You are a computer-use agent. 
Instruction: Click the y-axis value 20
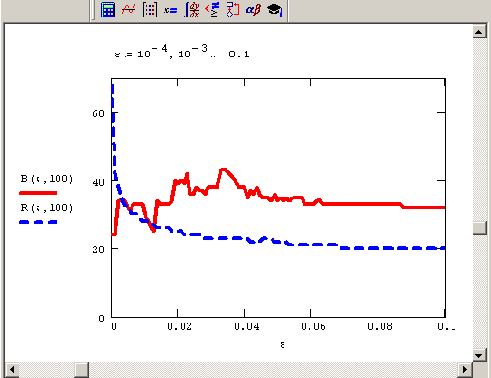(98, 249)
